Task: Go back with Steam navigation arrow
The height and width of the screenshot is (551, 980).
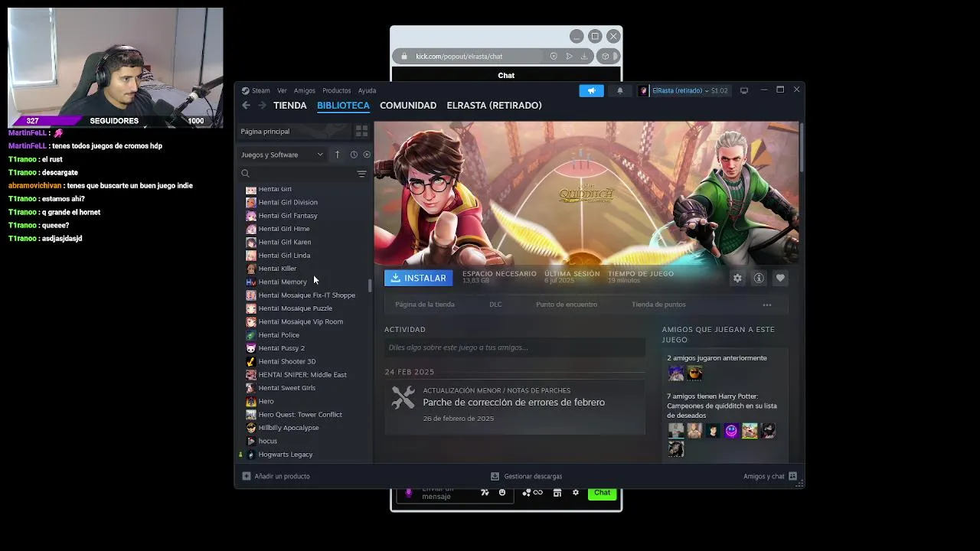Action: coord(246,106)
